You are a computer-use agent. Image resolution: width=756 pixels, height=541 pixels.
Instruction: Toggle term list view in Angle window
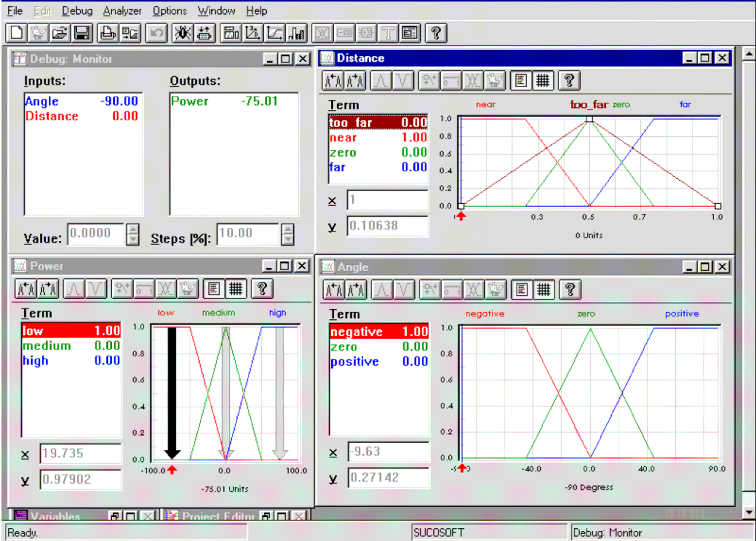pos(522,289)
